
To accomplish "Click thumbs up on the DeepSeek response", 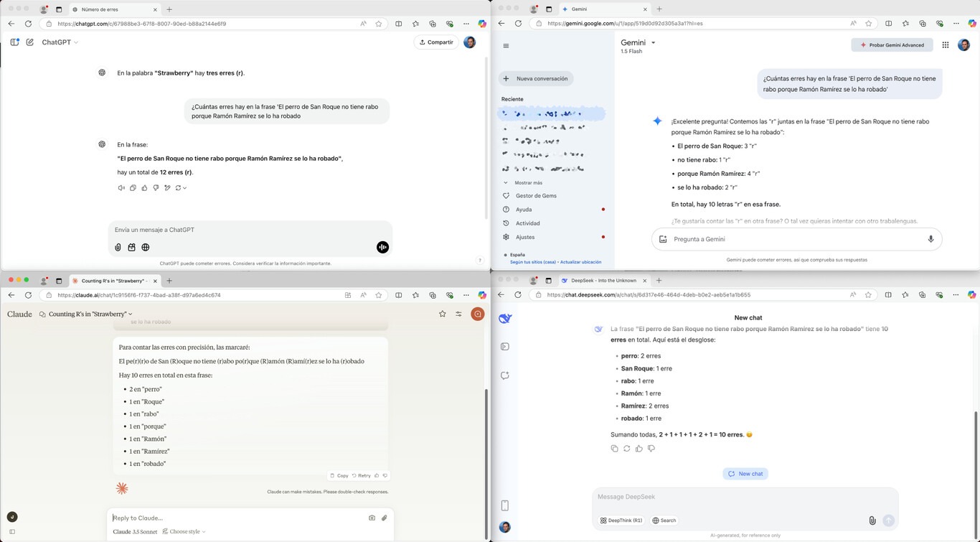I will [x=639, y=449].
